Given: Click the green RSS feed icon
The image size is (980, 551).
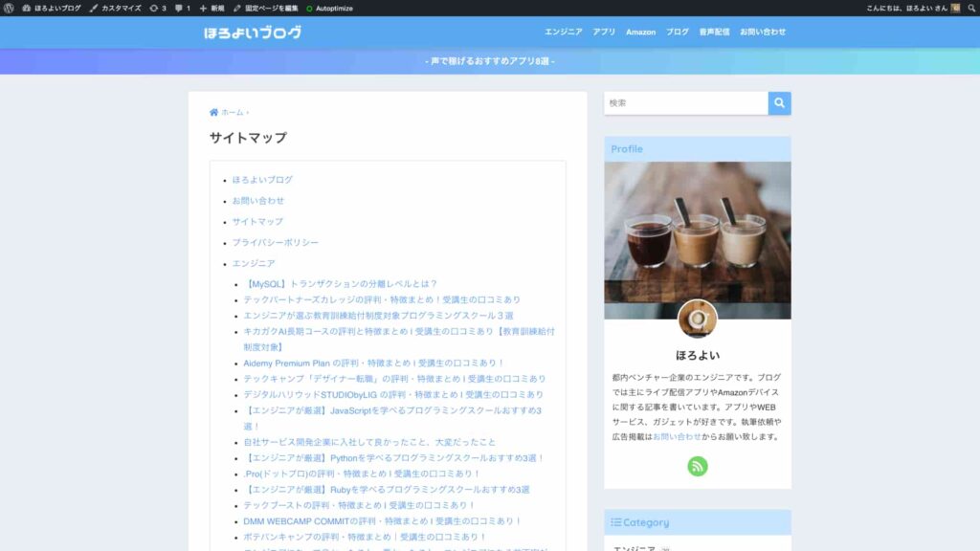Looking at the screenshot, I should [x=698, y=466].
